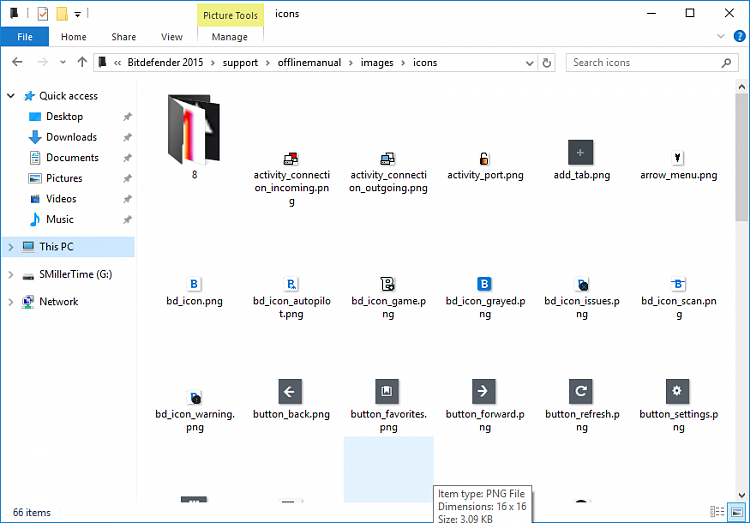Viewport: 750px width, 523px height.
Task: Open Desktop in Quick access
Action: pos(65,117)
